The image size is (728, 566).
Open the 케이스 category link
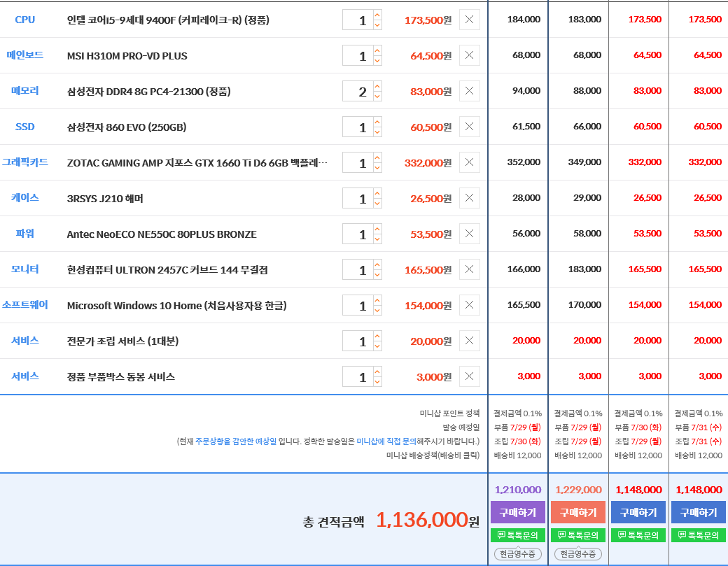click(x=25, y=197)
